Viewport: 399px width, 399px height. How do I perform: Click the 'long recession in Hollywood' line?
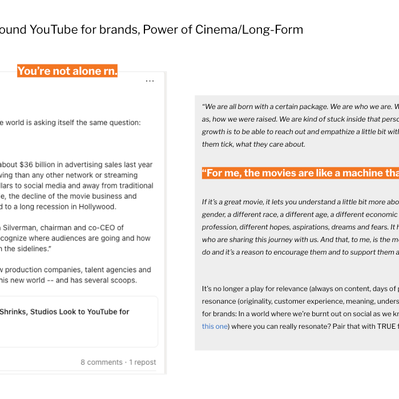tap(58, 206)
